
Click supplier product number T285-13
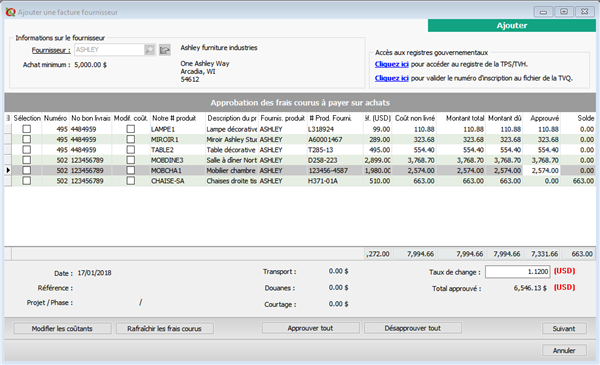pos(320,150)
